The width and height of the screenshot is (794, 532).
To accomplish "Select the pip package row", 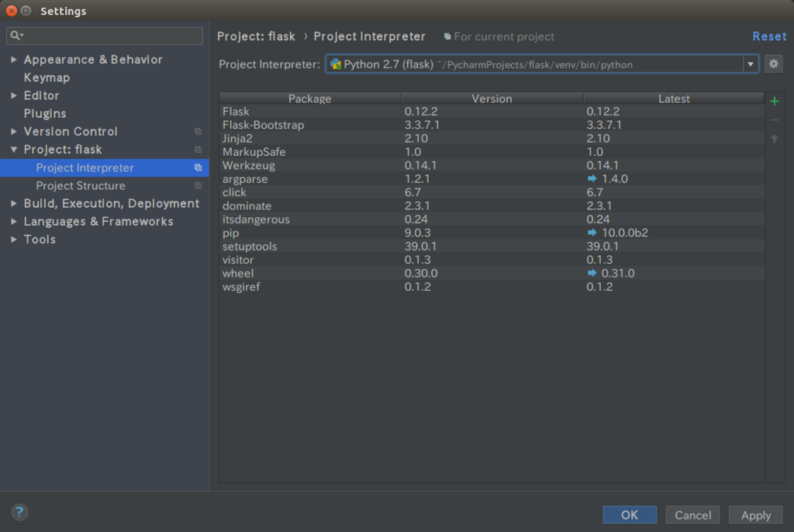I will [x=492, y=233].
